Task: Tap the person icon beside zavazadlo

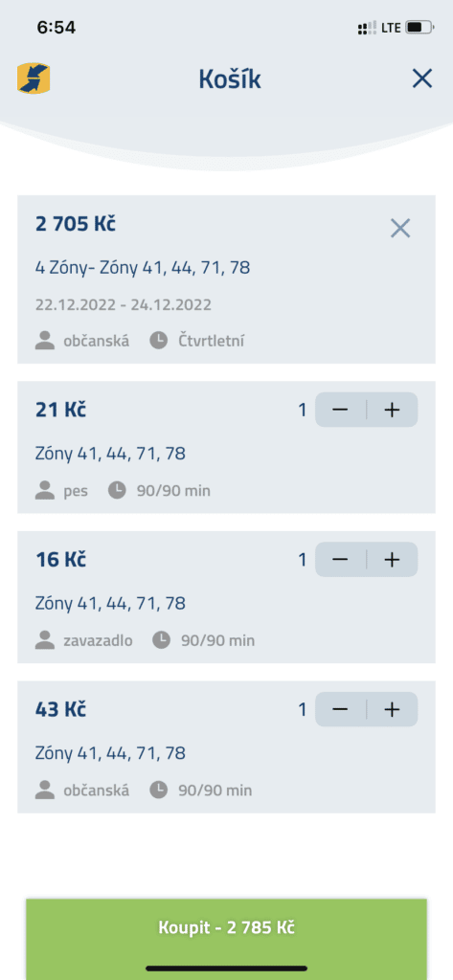Action: point(44,640)
